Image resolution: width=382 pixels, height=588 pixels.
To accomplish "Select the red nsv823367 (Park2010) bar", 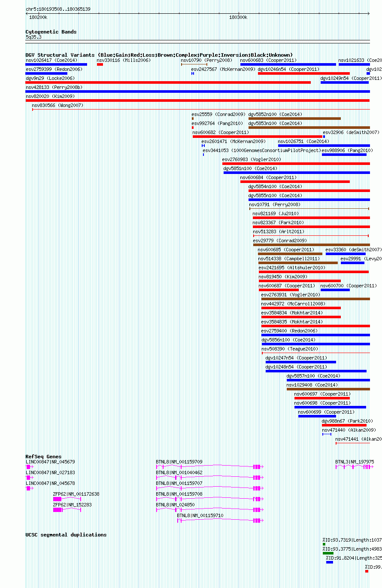I will click(311, 227).
